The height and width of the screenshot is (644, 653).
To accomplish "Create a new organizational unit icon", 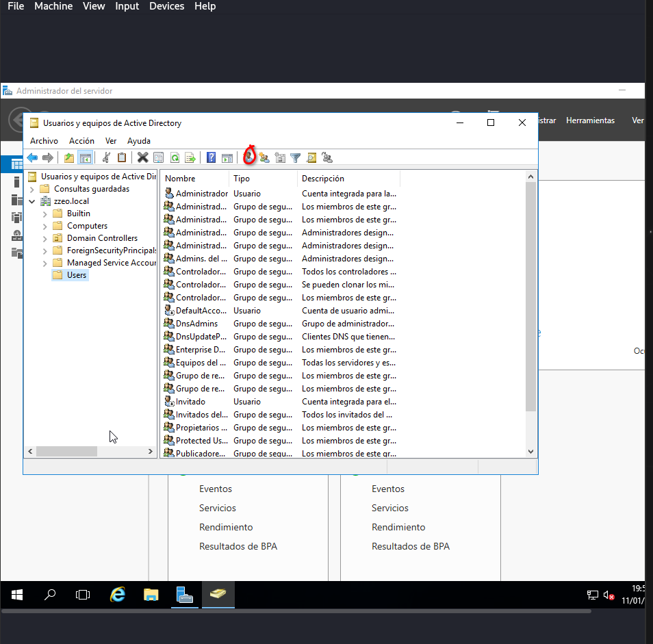I will point(280,158).
